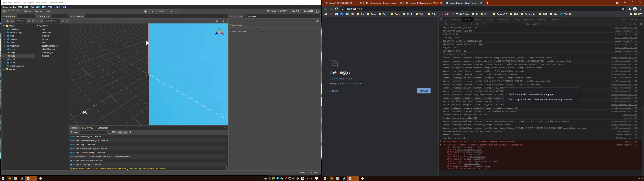Click DevTools clear console icon
Viewport: 644px width, 181px height.
pos(446,24)
